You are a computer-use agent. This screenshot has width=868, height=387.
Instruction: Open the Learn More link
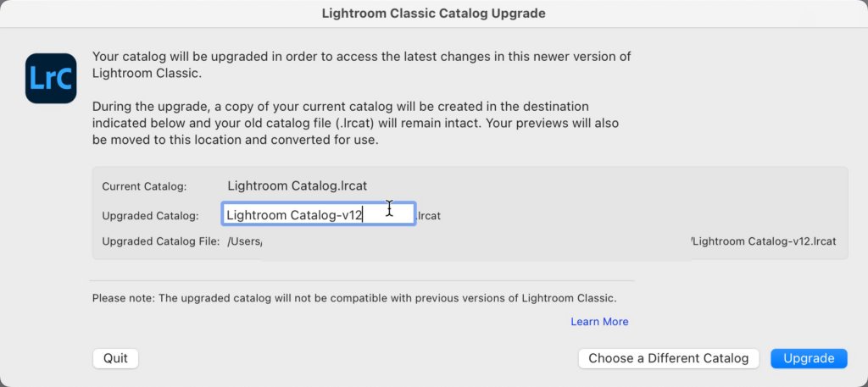(599, 322)
